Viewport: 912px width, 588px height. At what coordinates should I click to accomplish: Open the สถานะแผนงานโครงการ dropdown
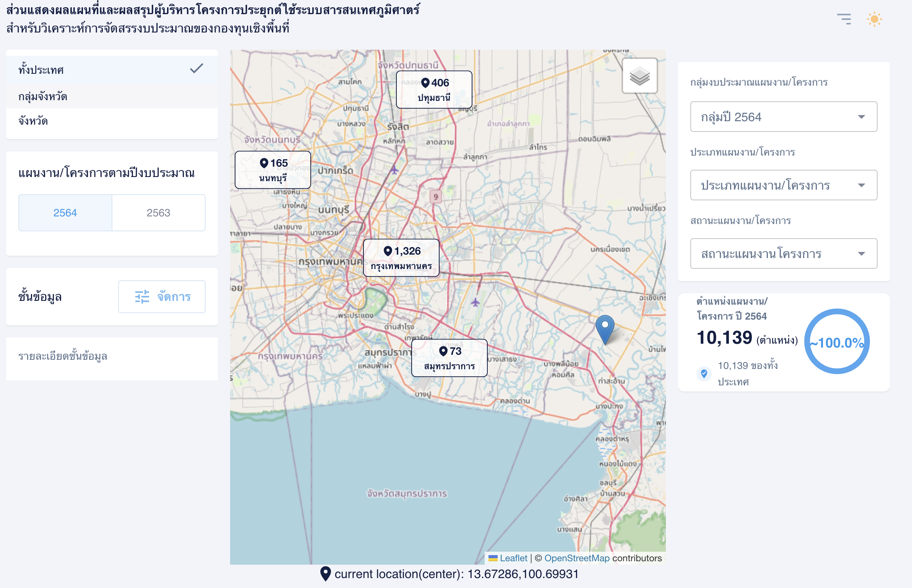783,253
